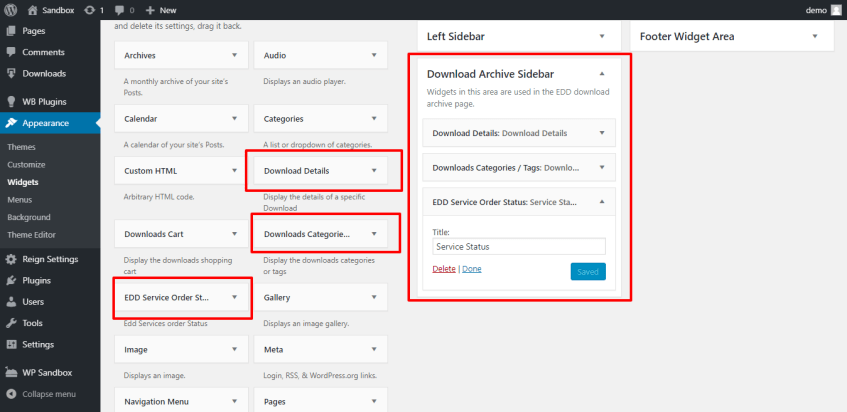The image size is (847, 412).
Task: Open the updates icon in admin bar
Action: tap(89, 9)
